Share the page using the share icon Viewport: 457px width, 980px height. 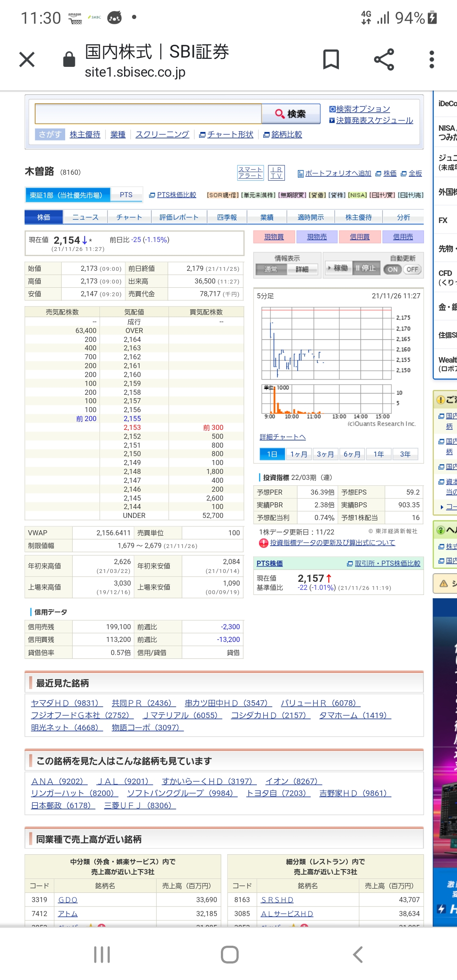click(384, 59)
